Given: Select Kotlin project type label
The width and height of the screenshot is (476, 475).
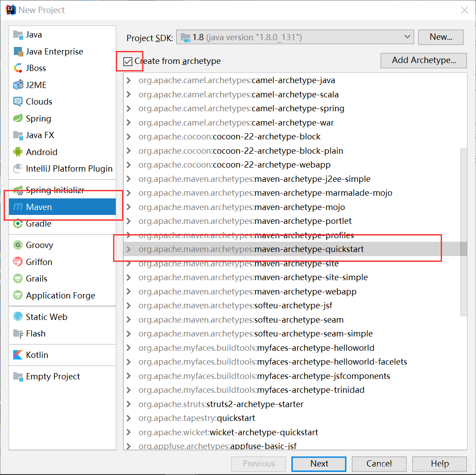Looking at the screenshot, I should coord(37,355).
